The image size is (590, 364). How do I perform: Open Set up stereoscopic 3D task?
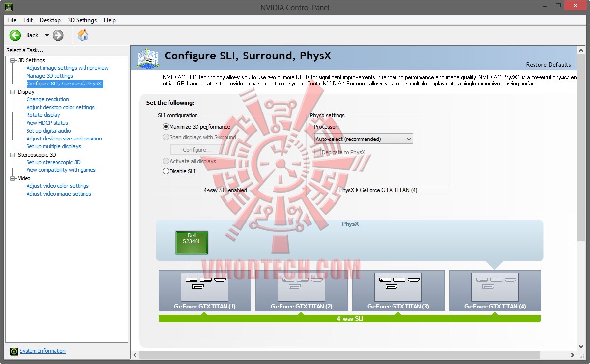[x=53, y=162]
